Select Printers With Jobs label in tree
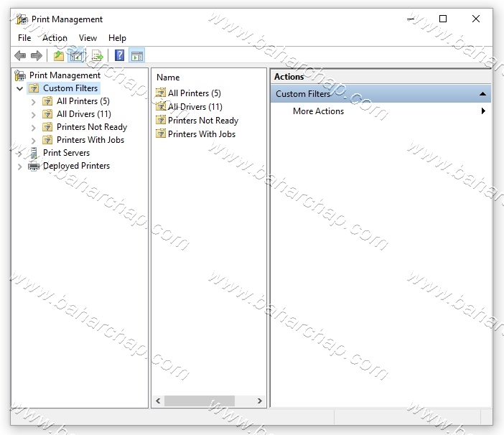The image size is (504, 435). pos(90,140)
